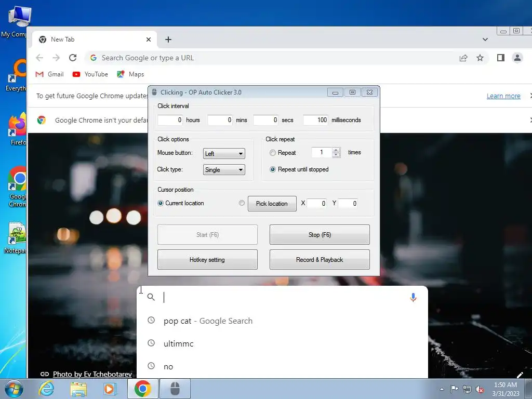The width and height of the screenshot is (532, 399).
Task: Click the repeat times number field
Action: tap(322, 152)
